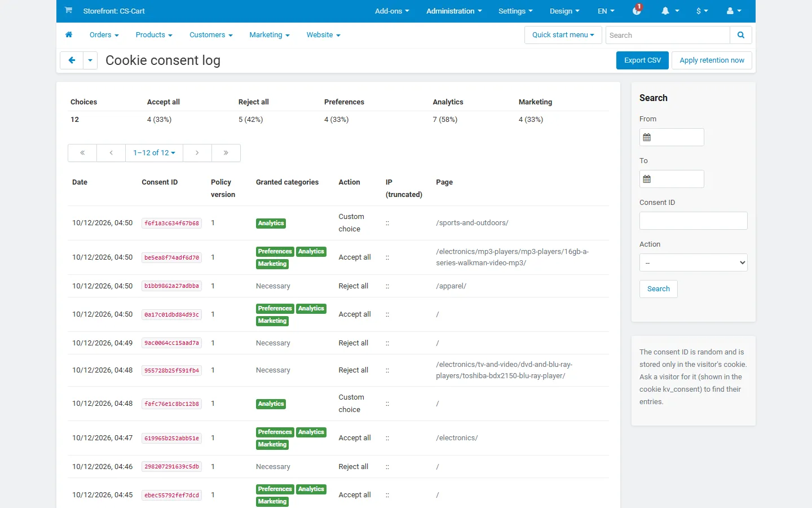The image size is (812, 508).
Task: Click the magnifier search submit icon
Action: [741, 35]
